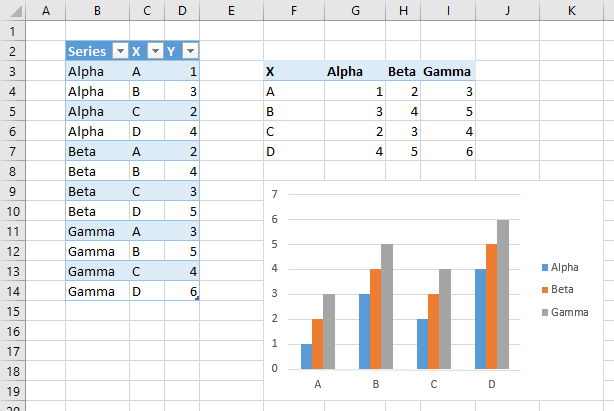Image resolution: width=614 pixels, height=411 pixels.
Task: Click cell I7 with value 6
Action: click(x=448, y=151)
